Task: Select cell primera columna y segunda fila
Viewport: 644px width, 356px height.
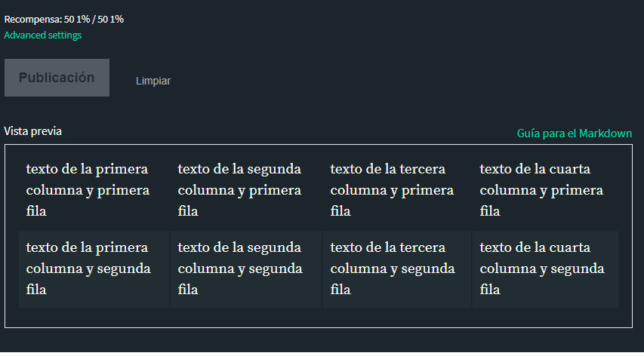Action: (94, 269)
